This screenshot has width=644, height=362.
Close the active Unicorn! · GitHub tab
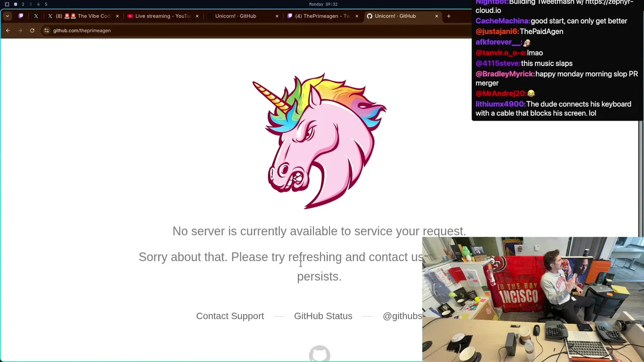click(436, 16)
